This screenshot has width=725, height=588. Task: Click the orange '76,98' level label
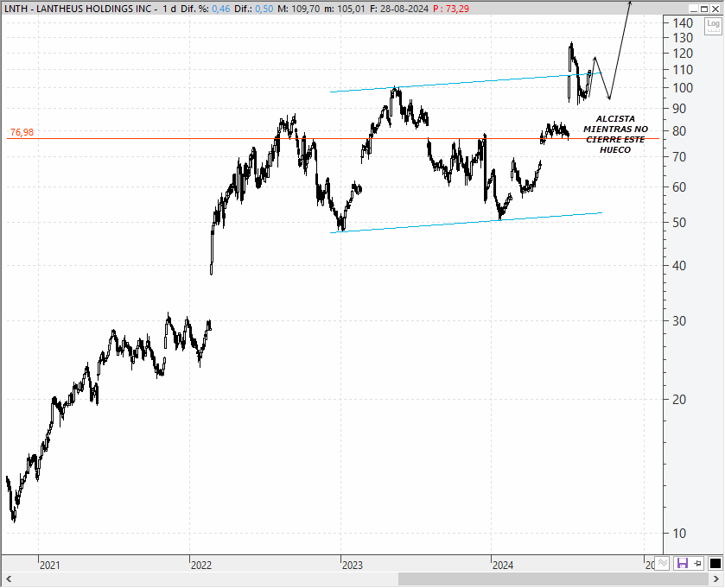point(22,133)
